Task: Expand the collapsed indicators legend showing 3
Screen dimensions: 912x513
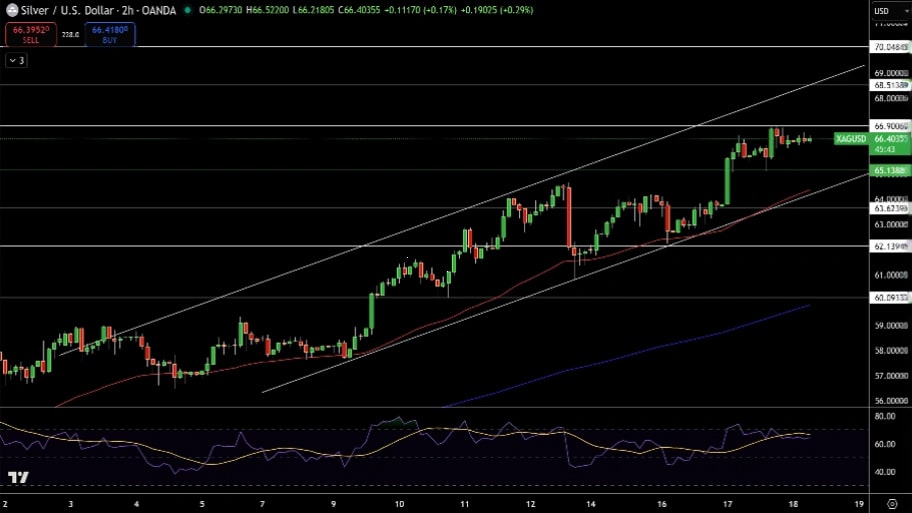Action: [17, 61]
